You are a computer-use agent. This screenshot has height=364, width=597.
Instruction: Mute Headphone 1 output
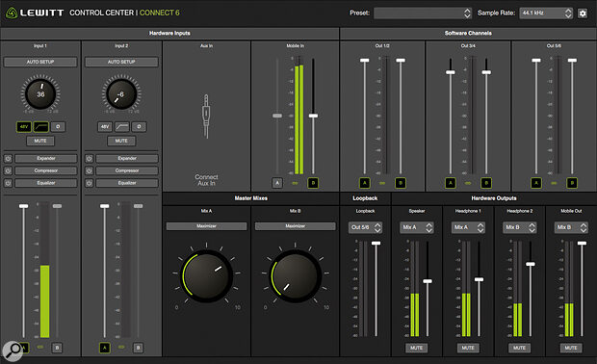tap(468, 348)
